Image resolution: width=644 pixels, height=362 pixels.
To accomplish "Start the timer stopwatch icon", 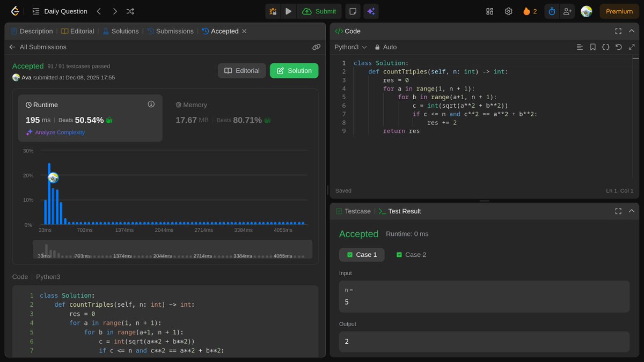I will pos(552,11).
